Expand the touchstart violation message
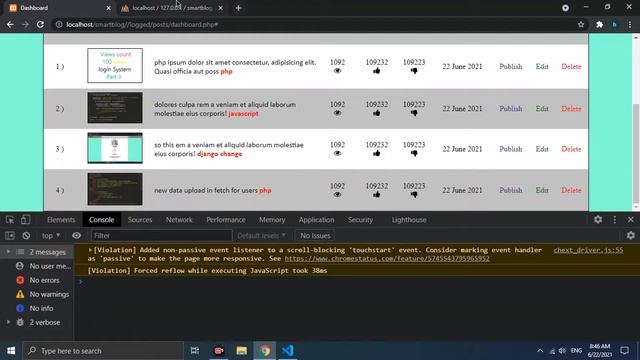The image size is (640, 360). point(90,250)
